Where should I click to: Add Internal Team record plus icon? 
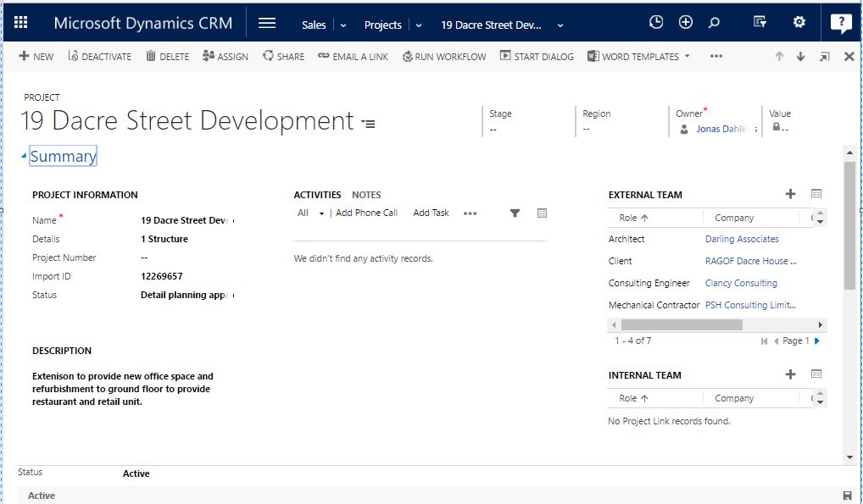point(790,374)
